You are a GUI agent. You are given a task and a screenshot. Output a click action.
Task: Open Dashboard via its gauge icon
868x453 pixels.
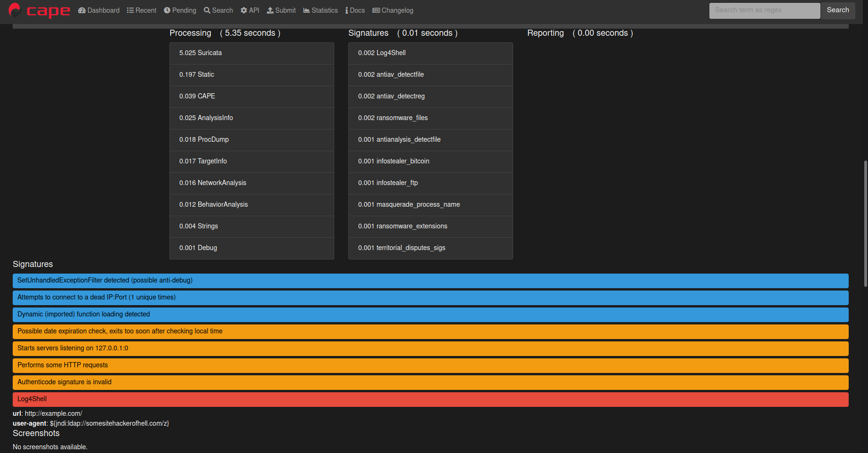[x=82, y=10]
